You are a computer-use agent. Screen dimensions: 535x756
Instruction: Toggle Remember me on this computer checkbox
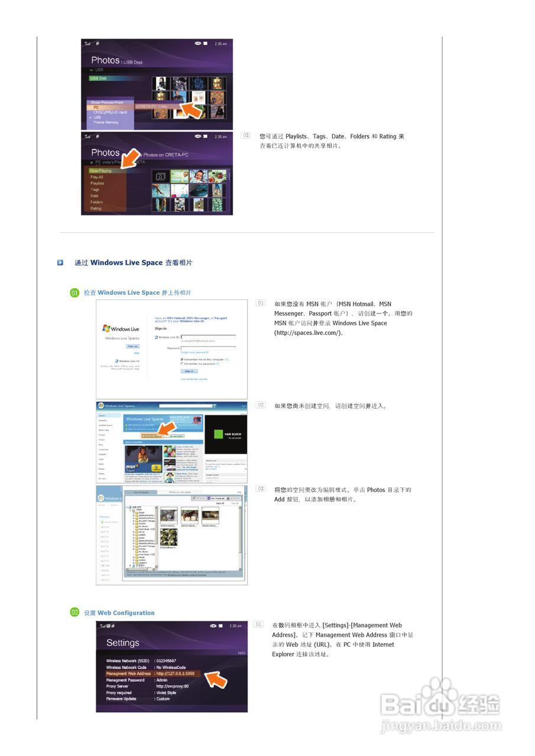pos(182,359)
